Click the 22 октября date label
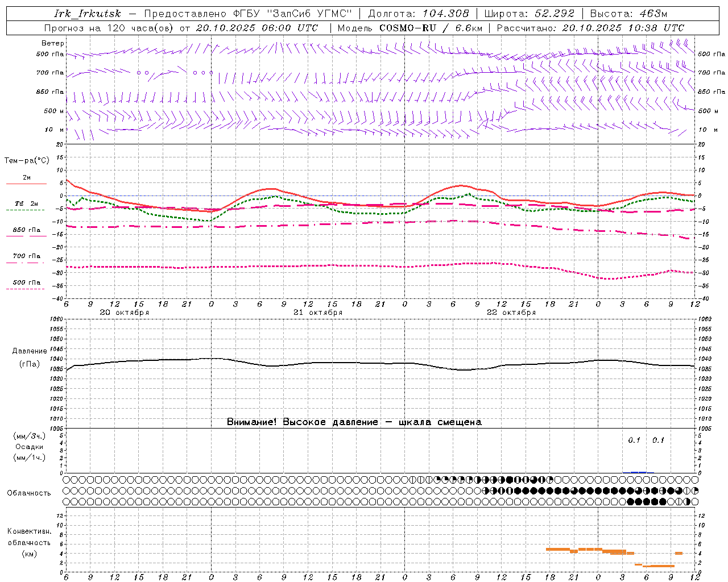Image resolution: width=728 pixels, height=582 pixels. 511,313
